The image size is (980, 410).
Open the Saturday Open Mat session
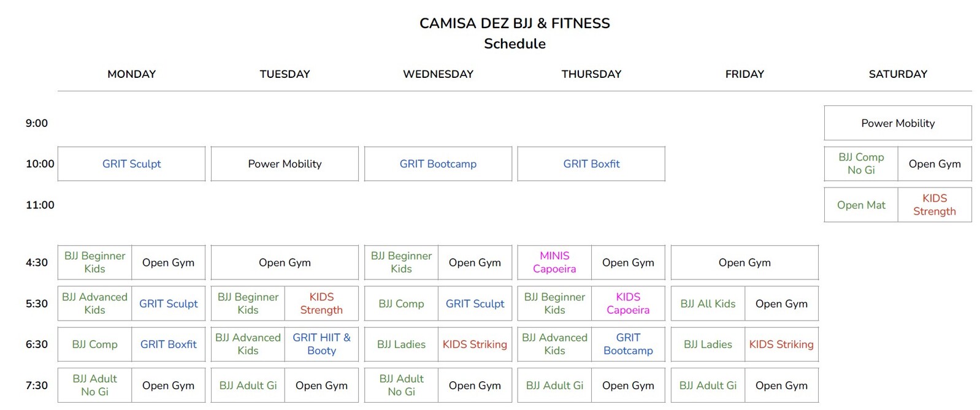tap(861, 205)
